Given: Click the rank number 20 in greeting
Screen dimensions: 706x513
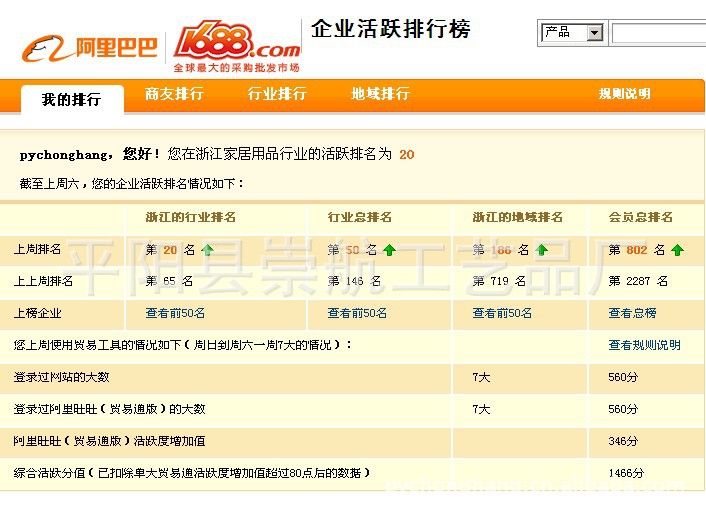Looking at the screenshot, I should pos(406,155).
